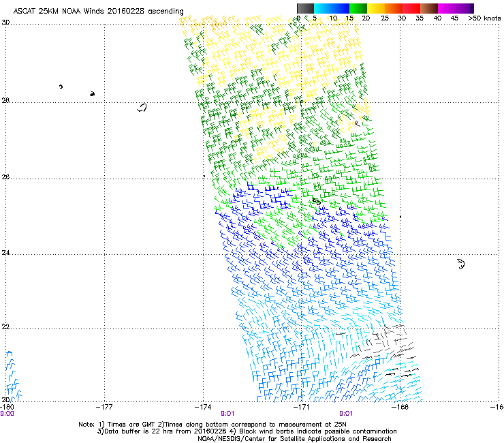Click the '9:01' time between -171 and -168

pyautogui.click(x=346, y=414)
